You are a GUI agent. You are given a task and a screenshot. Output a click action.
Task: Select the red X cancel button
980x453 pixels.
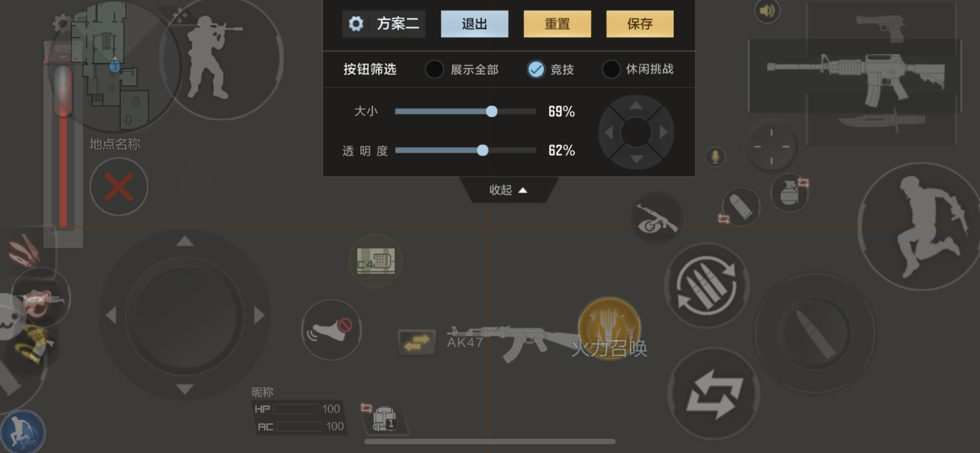(119, 187)
